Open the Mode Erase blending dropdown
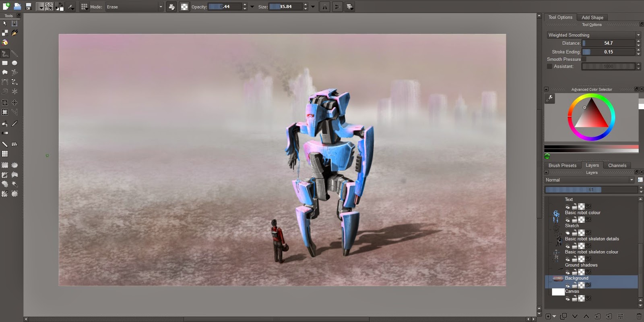Image resolution: width=644 pixels, height=322 pixels. click(134, 7)
